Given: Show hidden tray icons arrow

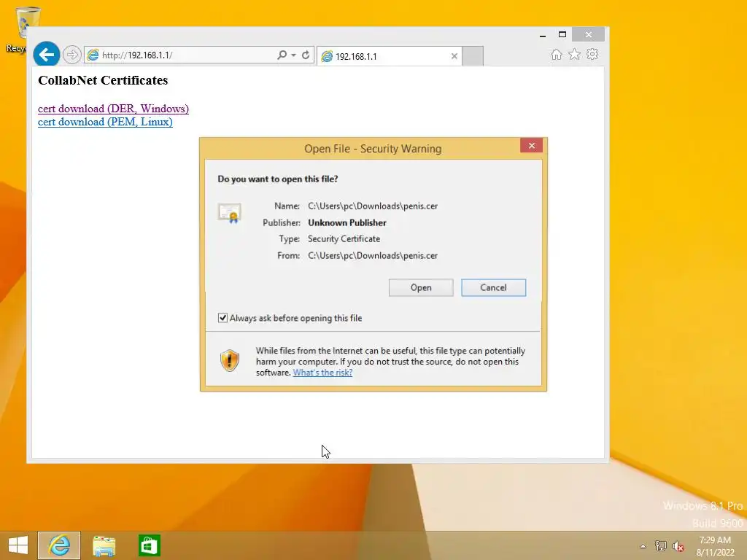Looking at the screenshot, I should [x=643, y=546].
